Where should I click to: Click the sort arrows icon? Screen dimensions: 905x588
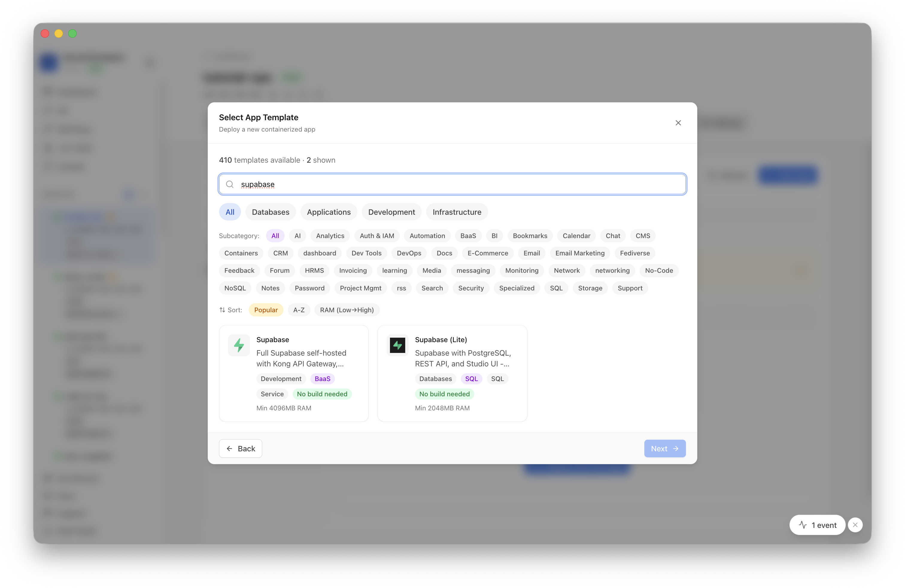pos(222,310)
